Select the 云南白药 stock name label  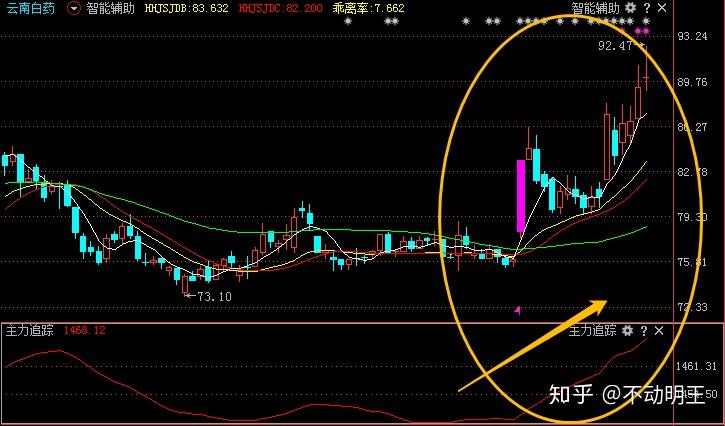[x=32, y=8]
